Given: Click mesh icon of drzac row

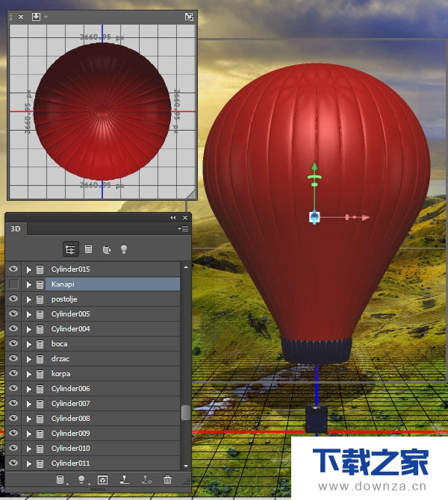Looking at the screenshot, I should [40, 359].
